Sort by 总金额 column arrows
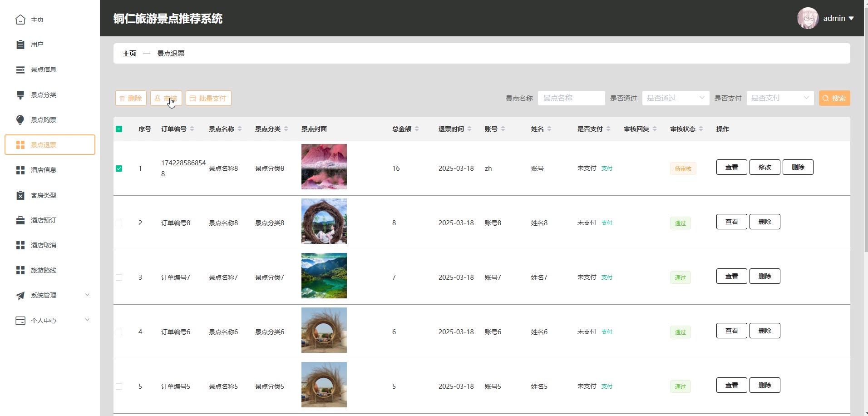Image resolution: width=868 pixels, height=416 pixels. tap(417, 129)
